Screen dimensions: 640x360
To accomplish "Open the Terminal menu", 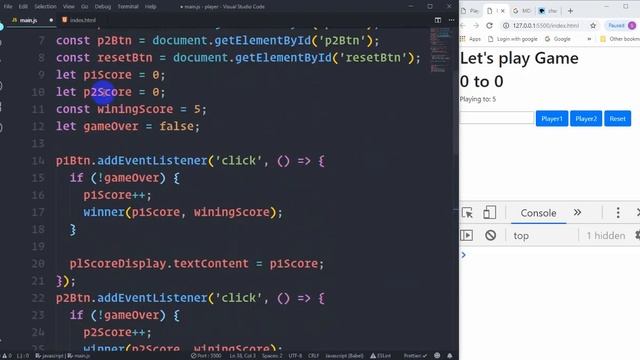I will (128, 7).
